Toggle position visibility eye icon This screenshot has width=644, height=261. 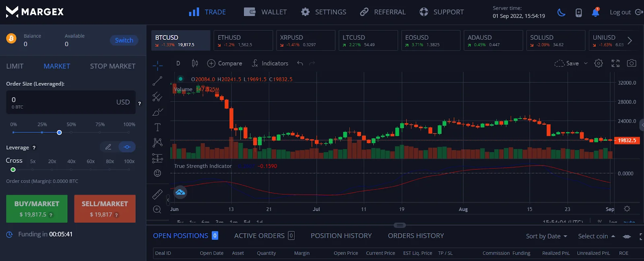tap(627, 236)
